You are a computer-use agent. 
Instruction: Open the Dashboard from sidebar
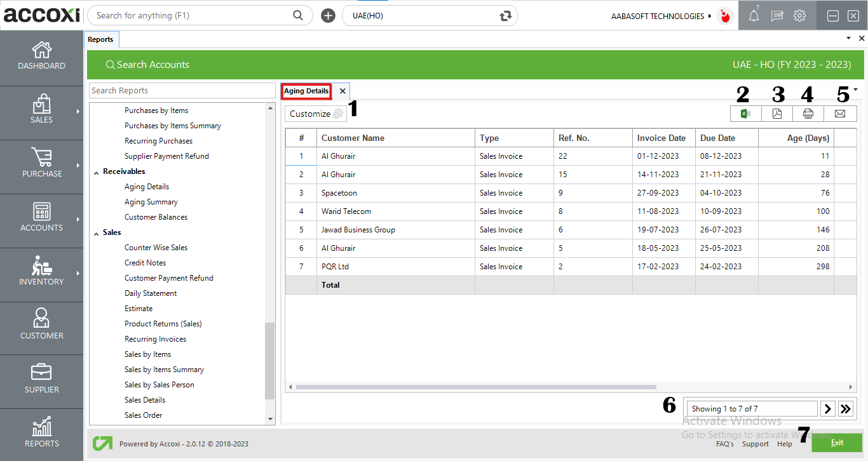tap(42, 57)
